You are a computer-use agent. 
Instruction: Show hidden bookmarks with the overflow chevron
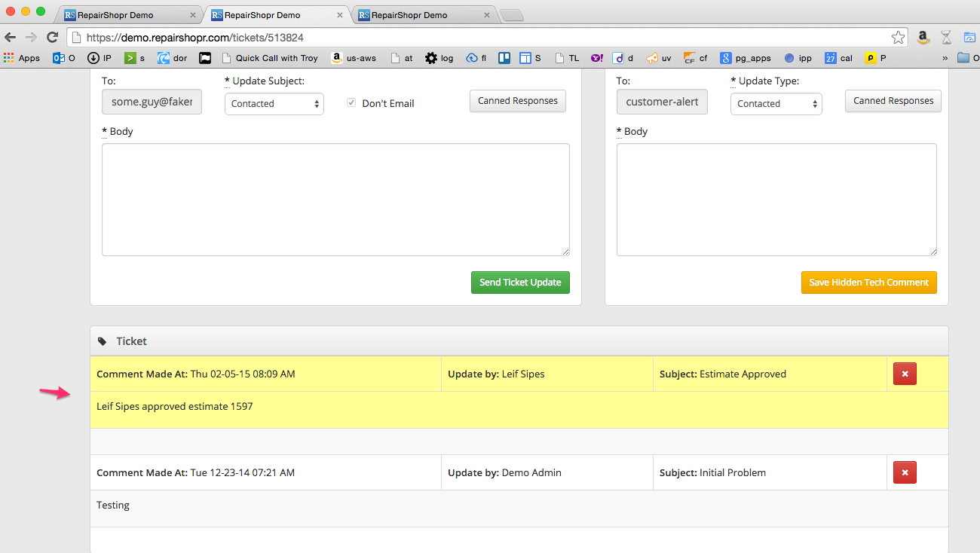(x=945, y=58)
